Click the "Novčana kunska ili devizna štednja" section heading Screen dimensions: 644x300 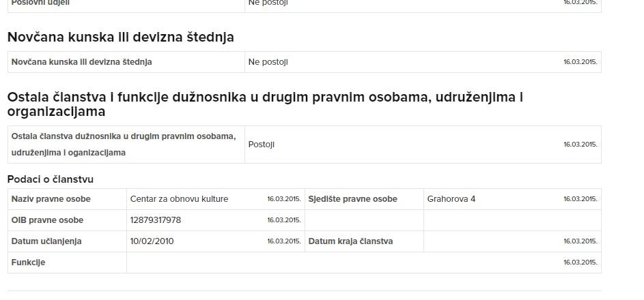(x=121, y=37)
